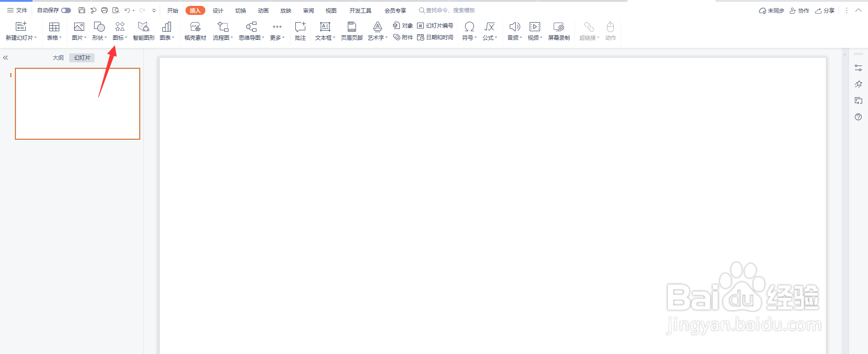This screenshot has width=868, height=354.
Task: Insert Slide Number (幻灯片编号)
Action: point(435,26)
